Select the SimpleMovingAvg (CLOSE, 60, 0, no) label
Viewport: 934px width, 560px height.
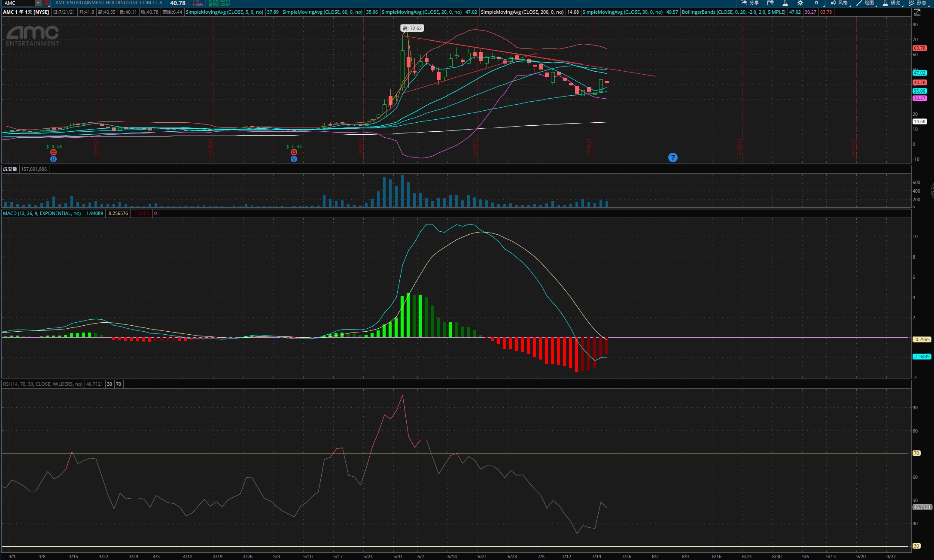[322, 12]
